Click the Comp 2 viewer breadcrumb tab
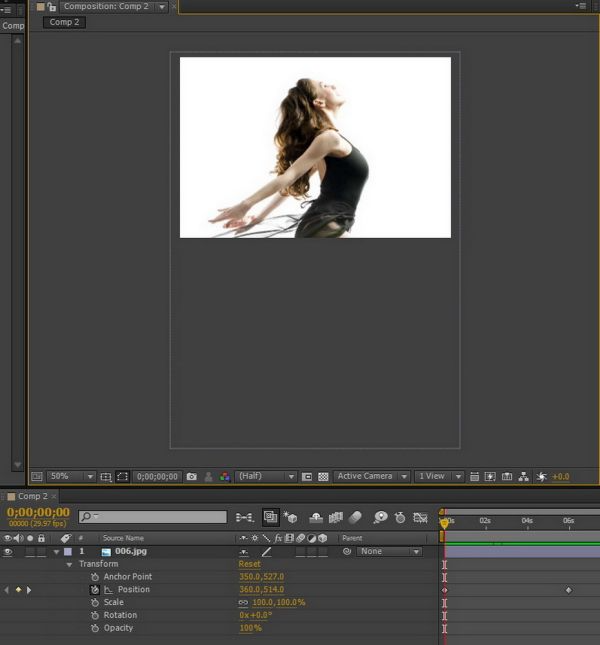Image resolution: width=600 pixels, height=645 pixels. [x=64, y=22]
